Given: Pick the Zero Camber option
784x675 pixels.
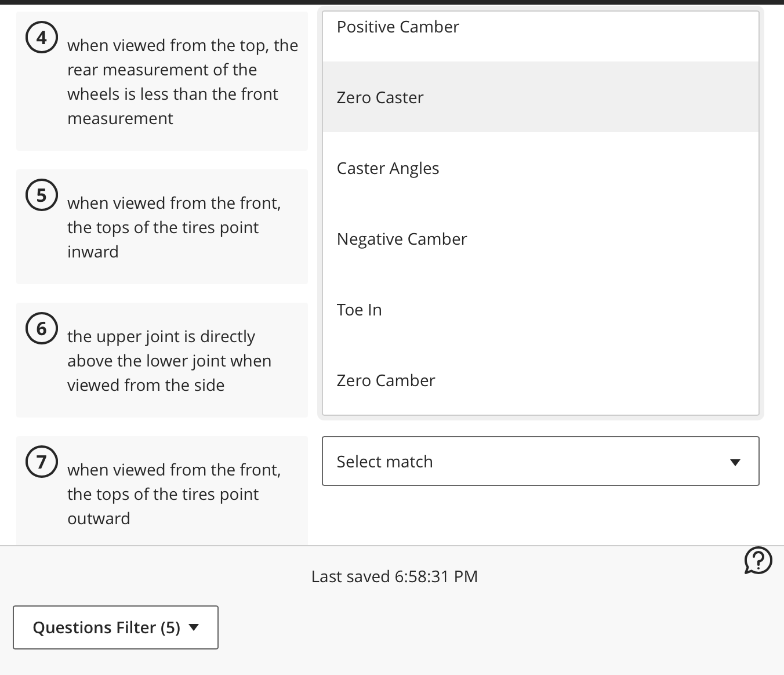Looking at the screenshot, I should tap(386, 380).
